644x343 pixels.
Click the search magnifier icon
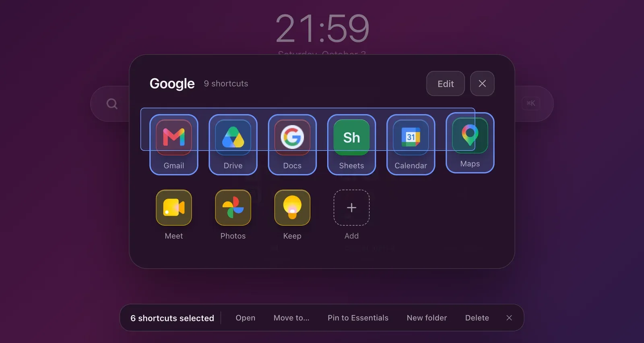pyautogui.click(x=112, y=104)
